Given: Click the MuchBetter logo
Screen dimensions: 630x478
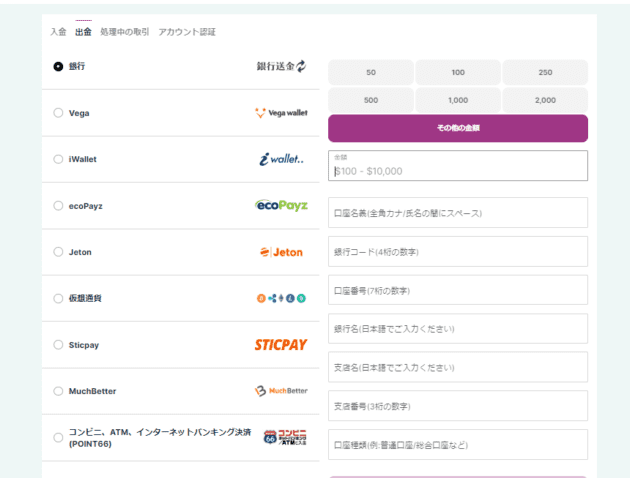Looking at the screenshot, I should click(281, 391).
